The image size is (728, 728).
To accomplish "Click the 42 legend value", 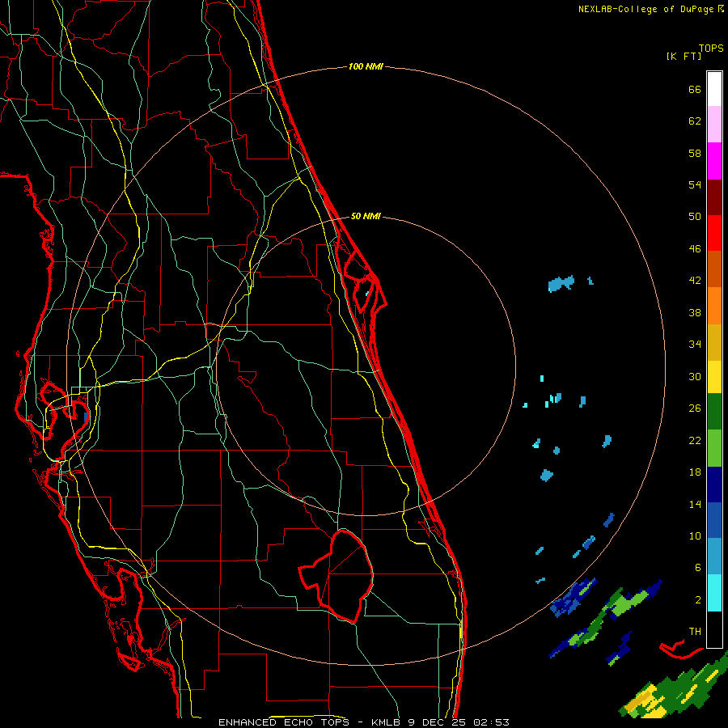I will point(695,281).
